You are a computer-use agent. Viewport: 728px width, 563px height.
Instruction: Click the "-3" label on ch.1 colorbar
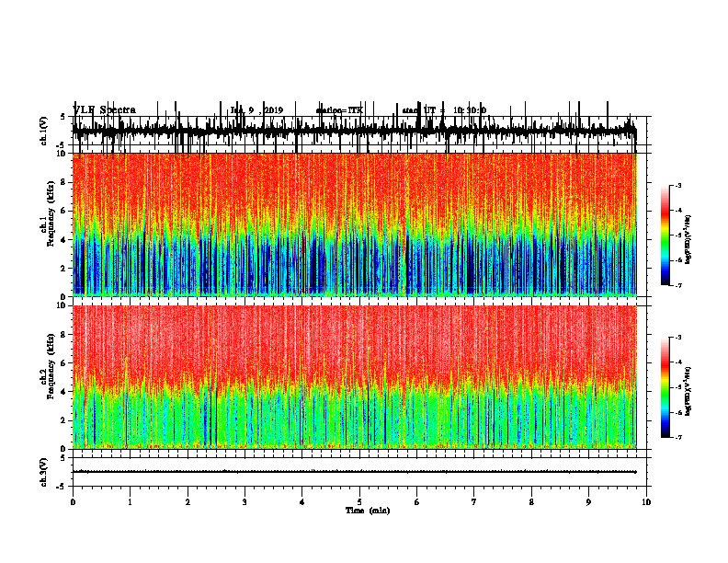(677, 185)
